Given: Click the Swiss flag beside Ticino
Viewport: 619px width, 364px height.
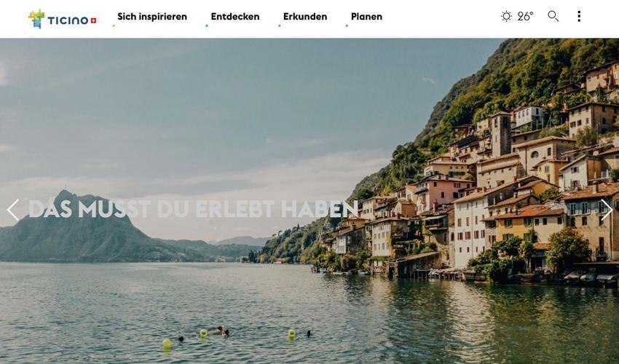Looking at the screenshot, I should (93, 20).
